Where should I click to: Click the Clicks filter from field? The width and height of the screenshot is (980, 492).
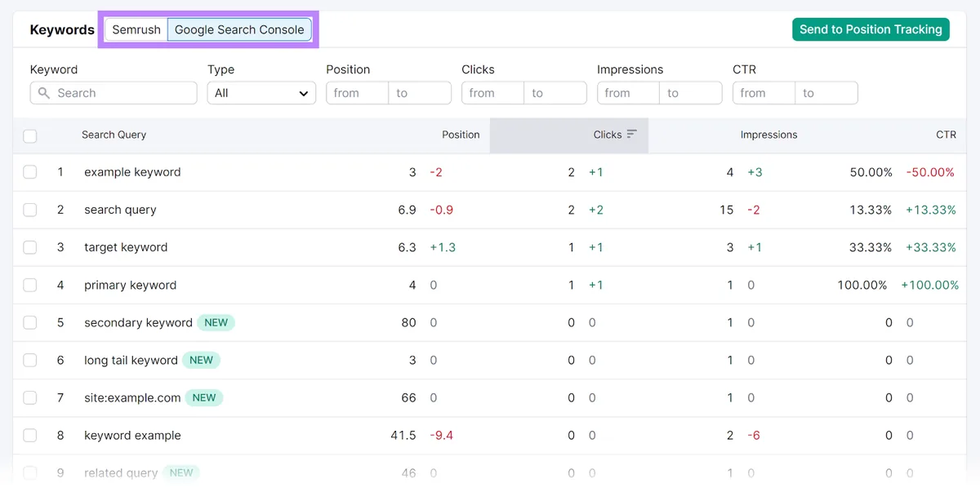pos(493,93)
